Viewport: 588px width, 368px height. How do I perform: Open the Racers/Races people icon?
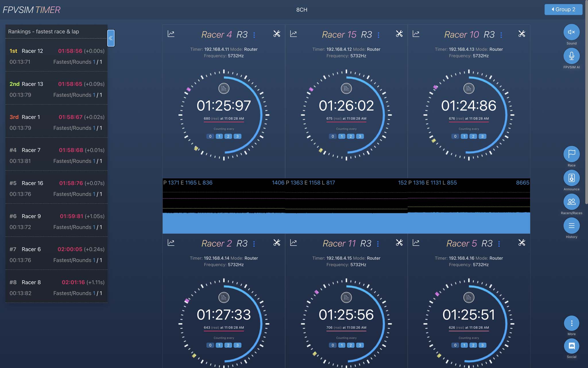571,202
